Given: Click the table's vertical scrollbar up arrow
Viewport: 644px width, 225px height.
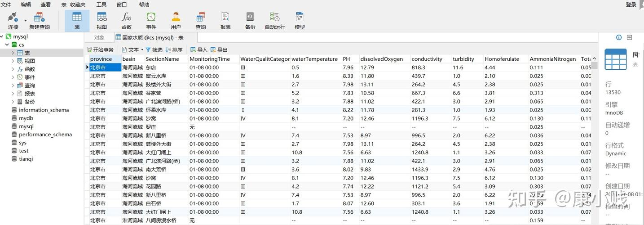Looking at the screenshot, I should click(x=594, y=58).
